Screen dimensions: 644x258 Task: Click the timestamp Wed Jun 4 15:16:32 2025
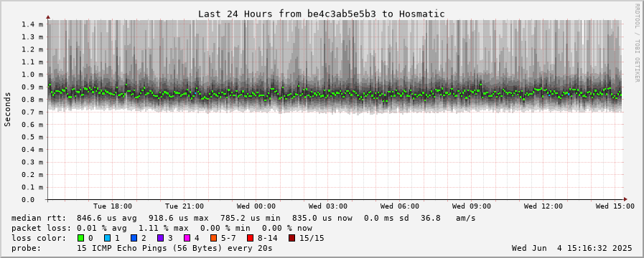(x=571, y=248)
